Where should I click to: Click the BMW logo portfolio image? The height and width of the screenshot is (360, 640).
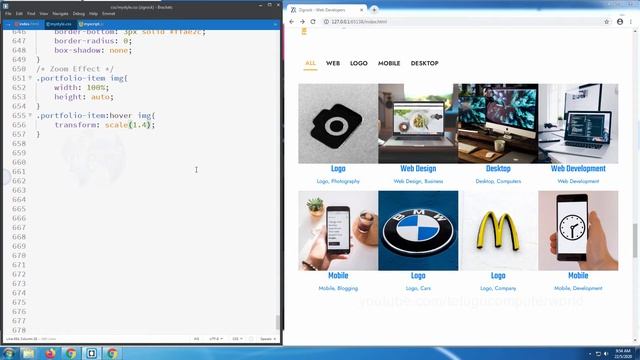click(x=418, y=231)
